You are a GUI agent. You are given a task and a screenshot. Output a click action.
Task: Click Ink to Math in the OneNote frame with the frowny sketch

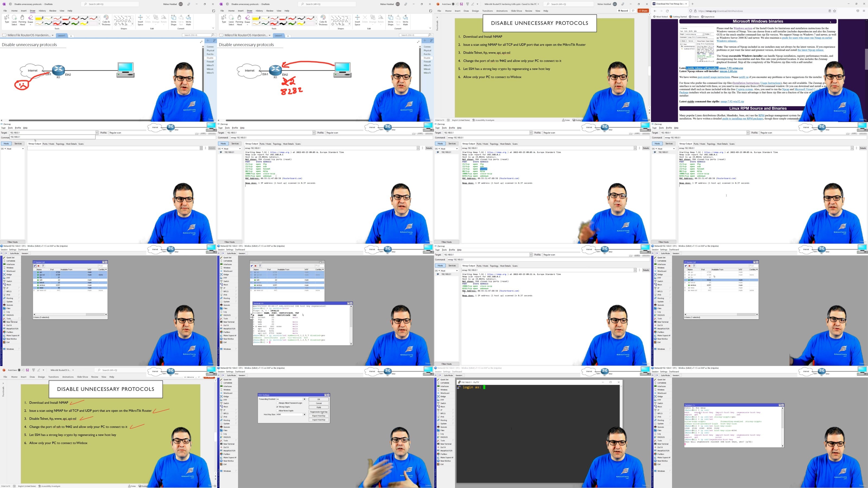point(188,20)
